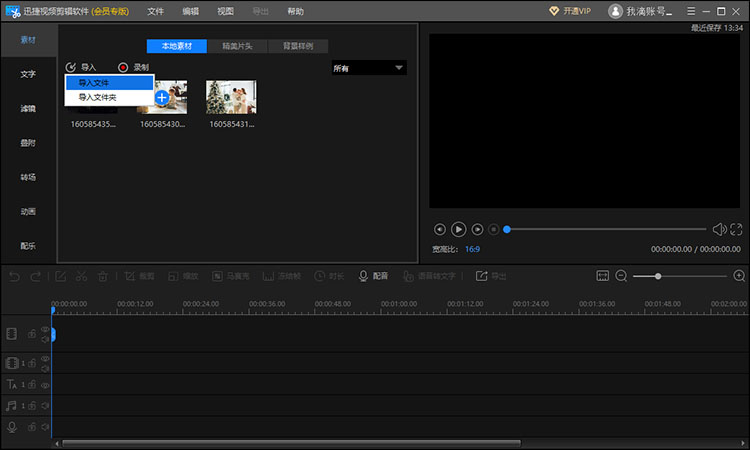
Task: Select the 裁剪 crop tool
Action: (x=139, y=276)
